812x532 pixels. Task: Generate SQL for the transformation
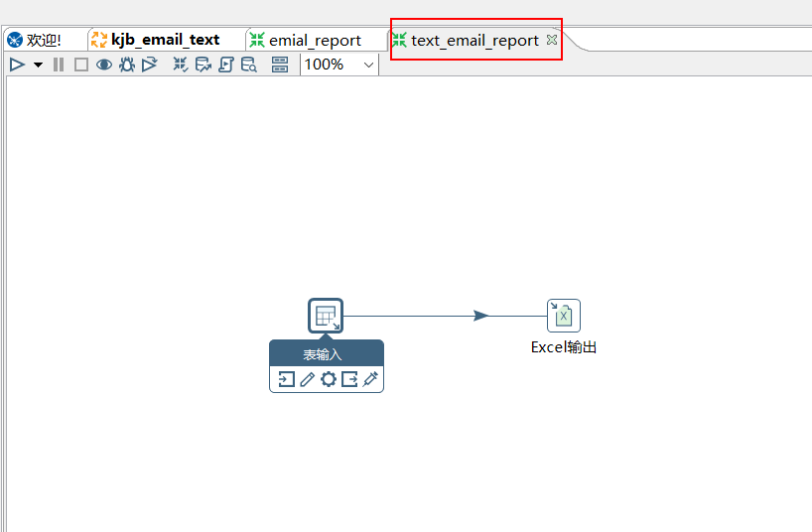point(226,65)
